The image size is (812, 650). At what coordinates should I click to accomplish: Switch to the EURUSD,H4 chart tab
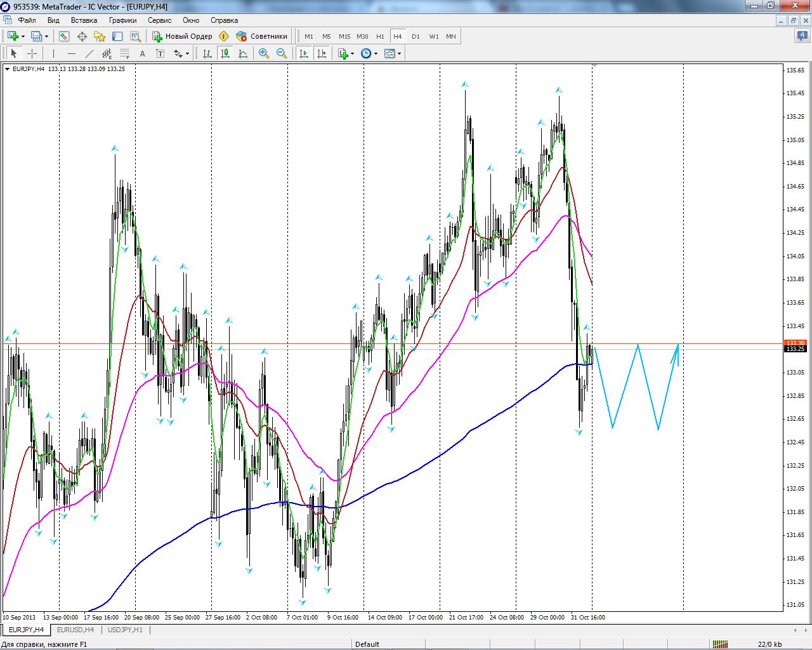click(75, 630)
